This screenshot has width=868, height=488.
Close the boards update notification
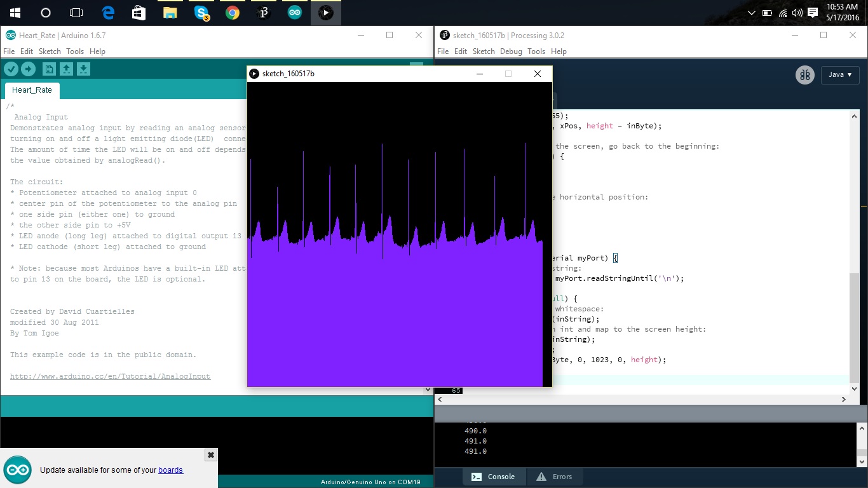coord(211,455)
